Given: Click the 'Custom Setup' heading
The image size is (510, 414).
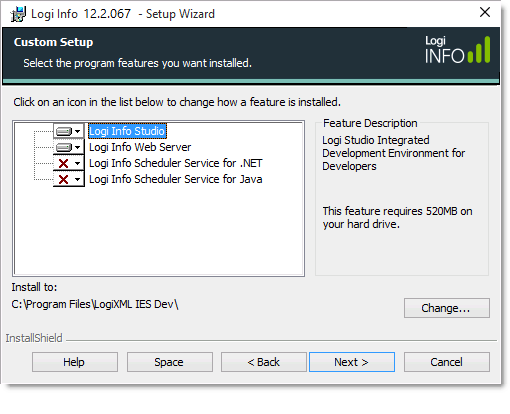Looking at the screenshot, I should tap(53, 42).
